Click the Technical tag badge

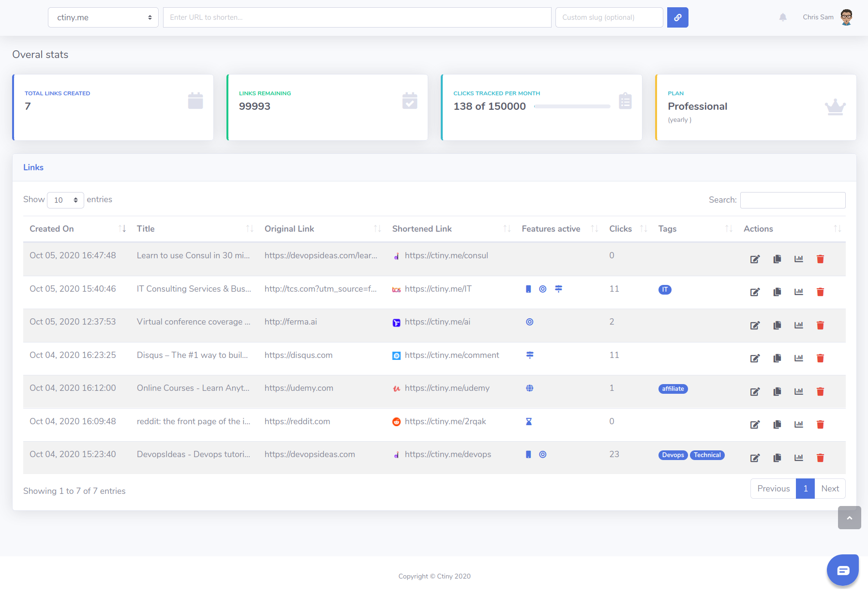pyautogui.click(x=707, y=455)
